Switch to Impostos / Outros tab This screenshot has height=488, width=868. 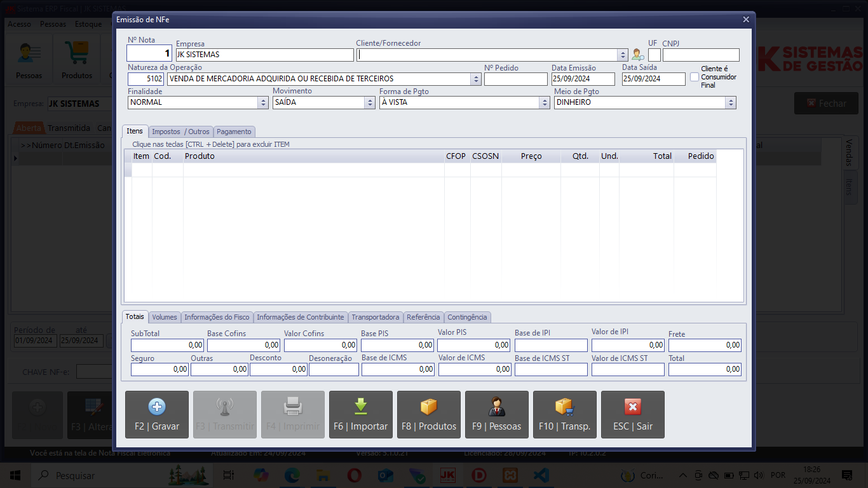click(180, 132)
